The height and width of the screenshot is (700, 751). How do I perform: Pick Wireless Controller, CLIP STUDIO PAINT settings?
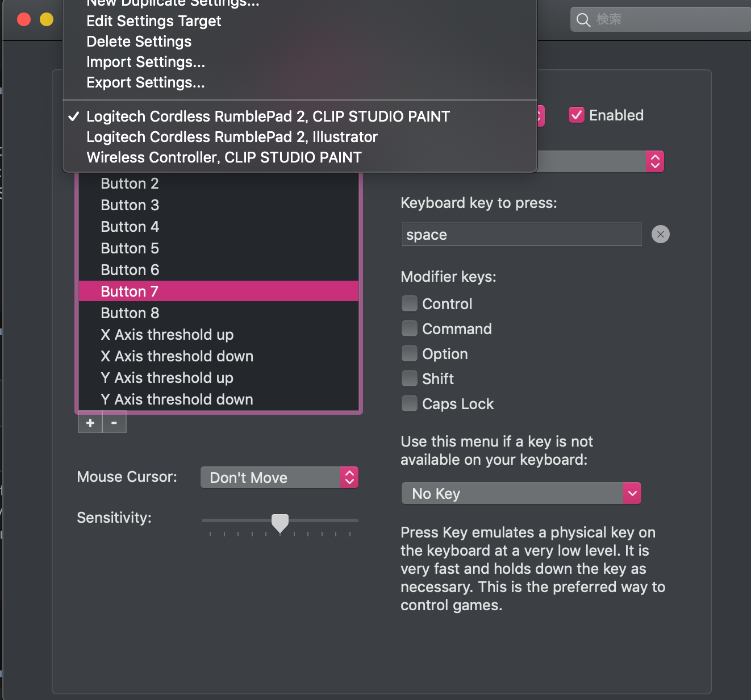coord(224,157)
